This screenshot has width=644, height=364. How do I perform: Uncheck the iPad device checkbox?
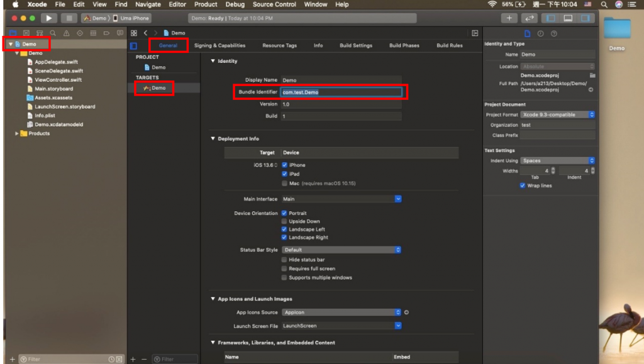pos(285,174)
